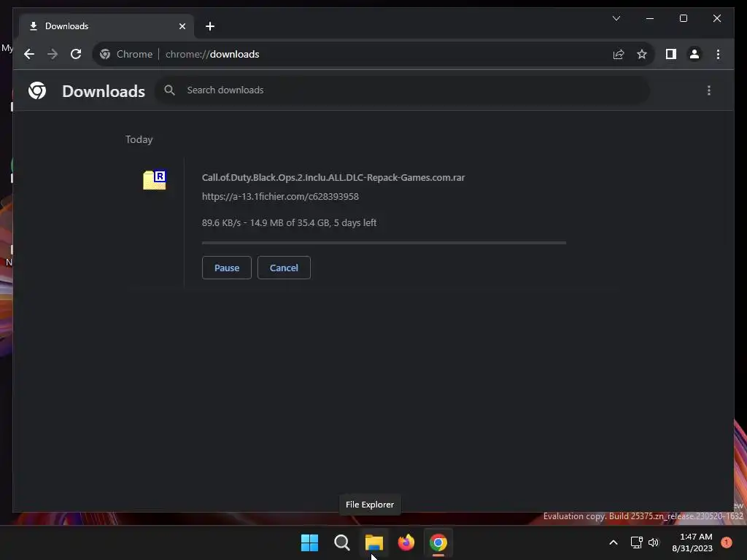Screen dimensions: 747x560
Task: Minimize the Chrome window
Action: (650, 18)
